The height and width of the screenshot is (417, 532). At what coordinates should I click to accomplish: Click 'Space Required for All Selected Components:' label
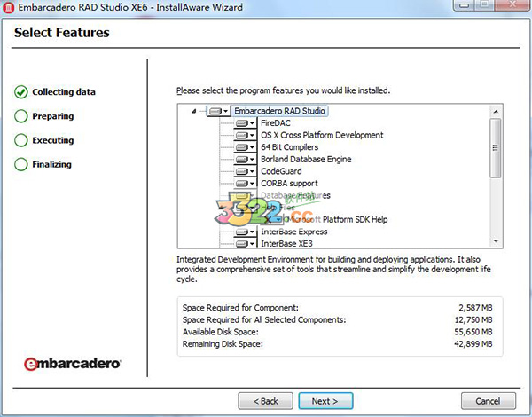click(264, 320)
